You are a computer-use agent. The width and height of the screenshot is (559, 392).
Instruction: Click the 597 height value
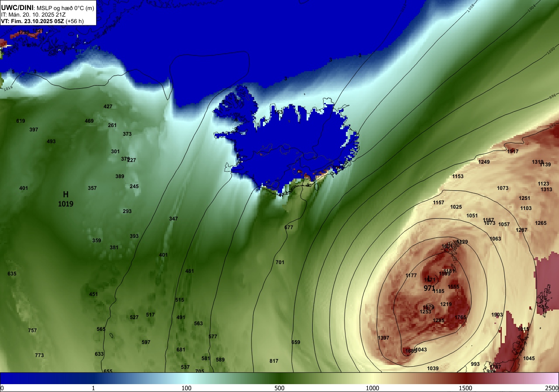[x=146, y=342]
